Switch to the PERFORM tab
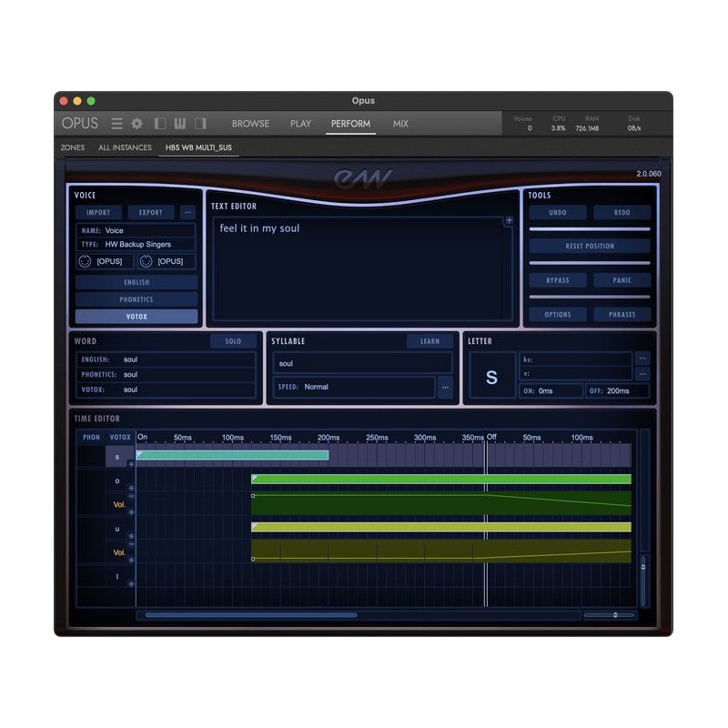 (x=350, y=124)
